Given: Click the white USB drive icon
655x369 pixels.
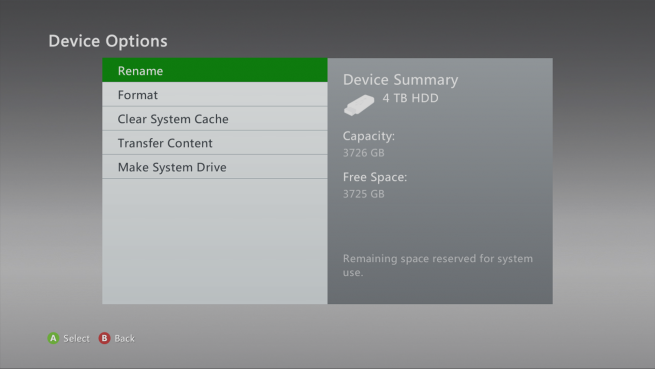Looking at the screenshot, I should click(x=359, y=105).
